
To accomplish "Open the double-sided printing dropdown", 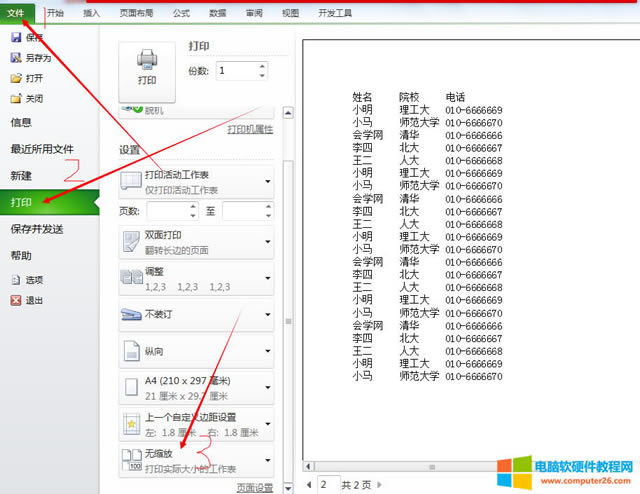I will point(268,243).
